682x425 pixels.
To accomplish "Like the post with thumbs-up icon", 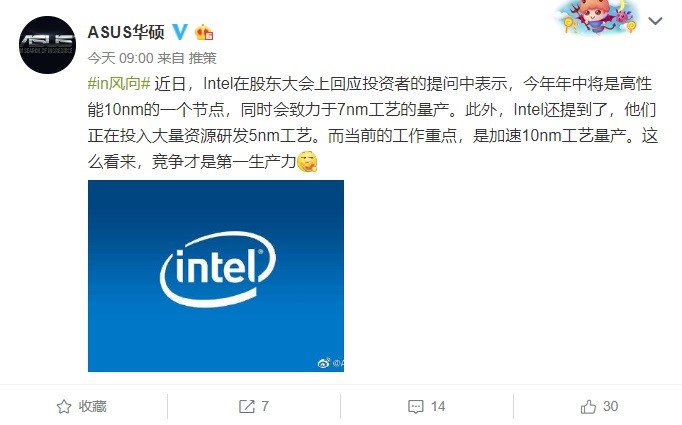I will (588, 406).
